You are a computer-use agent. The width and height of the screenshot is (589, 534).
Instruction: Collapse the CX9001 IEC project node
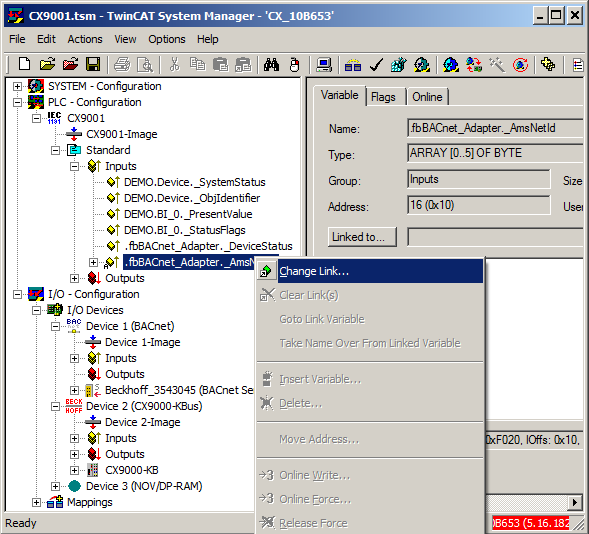coord(36,118)
